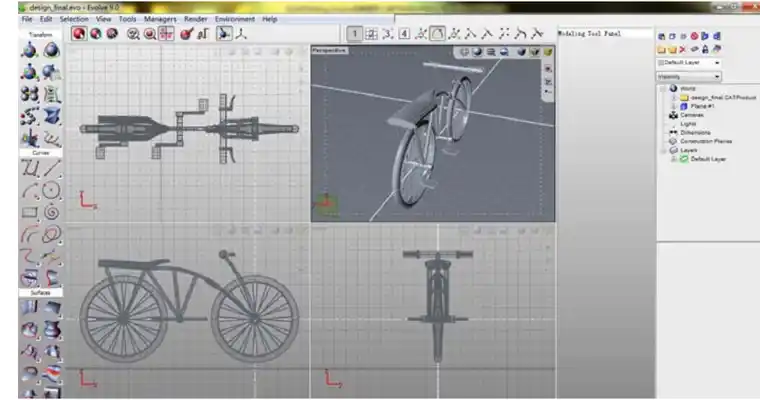Select the NURBS curve tool under Curves
Viewport: 760px width, 400px height.
tap(30, 168)
